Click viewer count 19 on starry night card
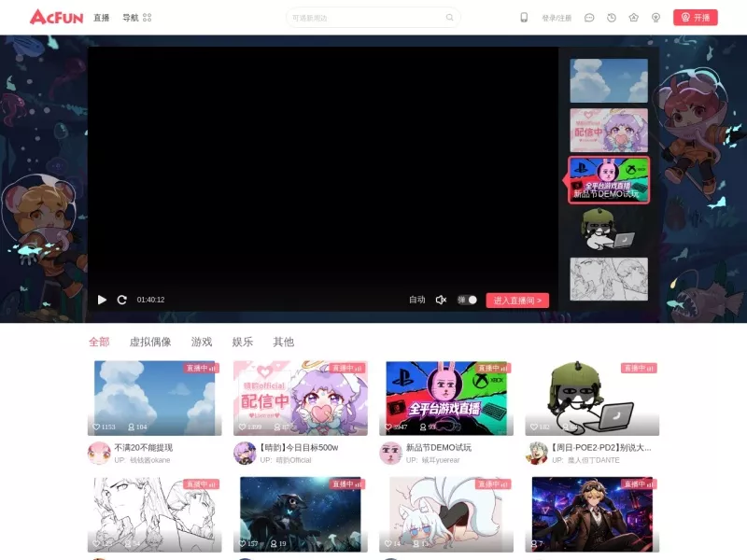This screenshot has width=747, height=560. pyautogui.click(x=278, y=543)
